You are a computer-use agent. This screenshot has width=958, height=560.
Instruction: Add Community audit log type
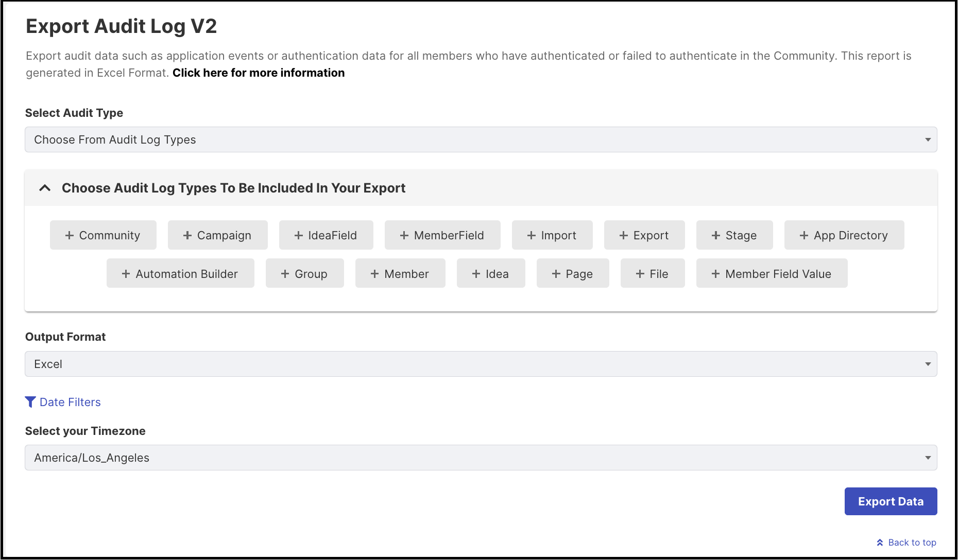pos(103,235)
